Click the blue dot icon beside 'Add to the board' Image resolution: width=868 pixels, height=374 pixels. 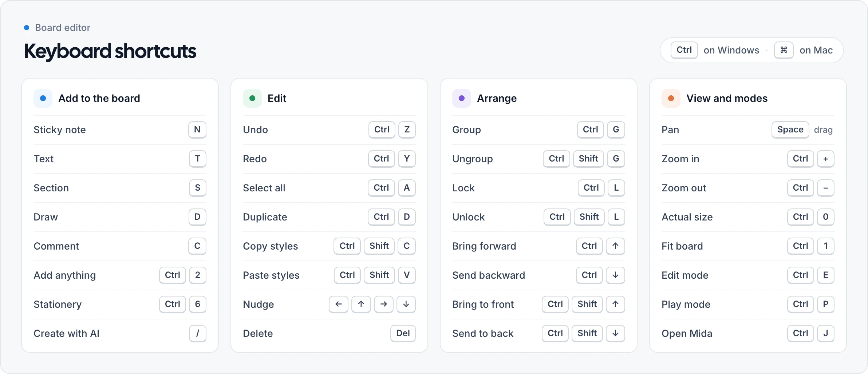tap(43, 98)
